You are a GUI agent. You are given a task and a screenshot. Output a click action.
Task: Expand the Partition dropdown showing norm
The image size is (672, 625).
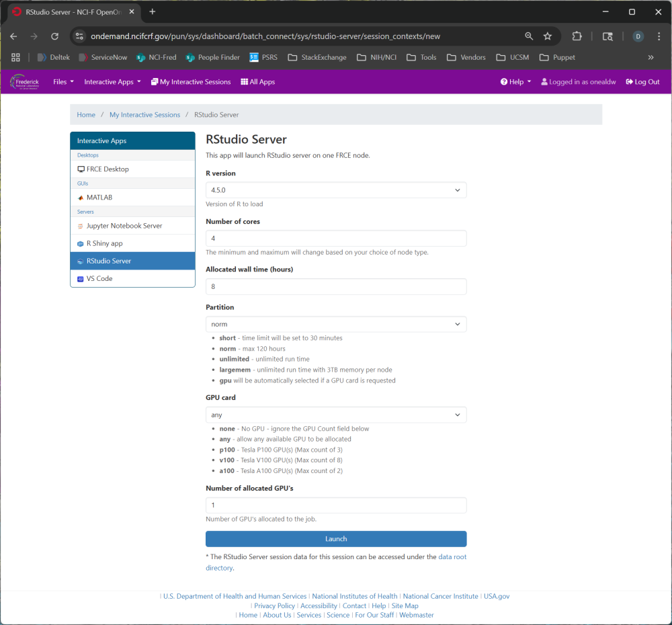pos(335,324)
